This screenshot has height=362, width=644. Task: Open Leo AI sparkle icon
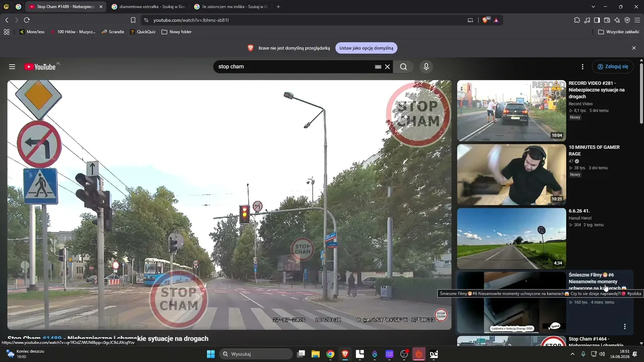617,20
